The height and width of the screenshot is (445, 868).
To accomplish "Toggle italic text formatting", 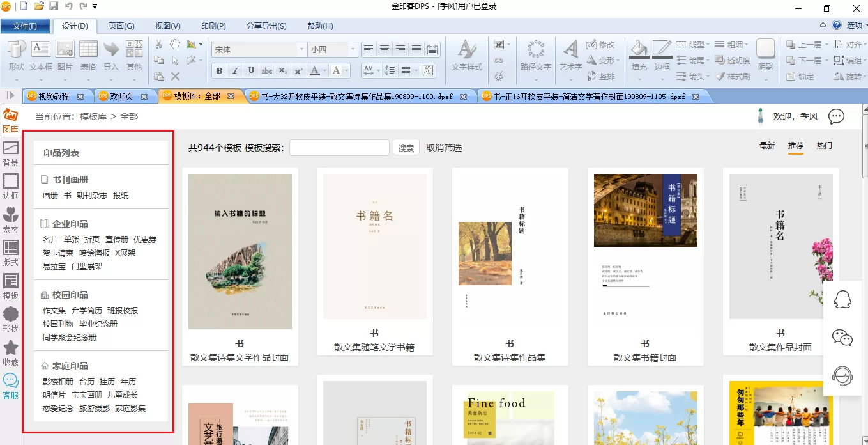I will pyautogui.click(x=235, y=71).
